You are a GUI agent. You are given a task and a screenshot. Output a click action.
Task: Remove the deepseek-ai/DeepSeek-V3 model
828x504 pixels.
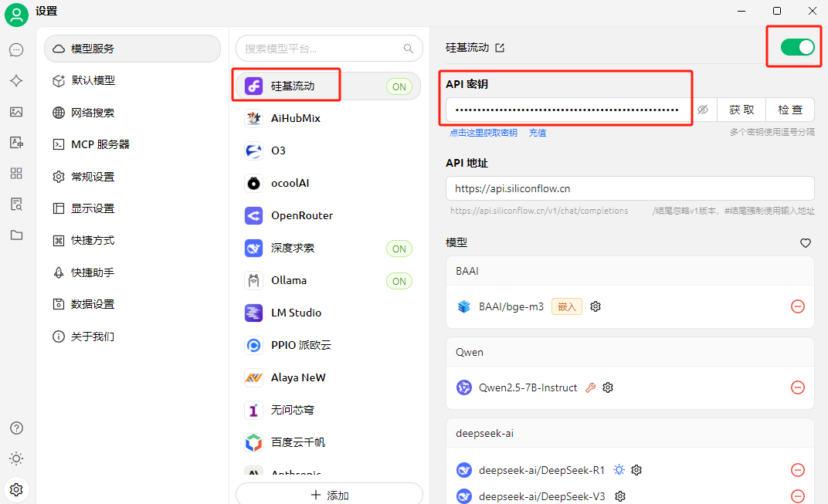click(797, 496)
